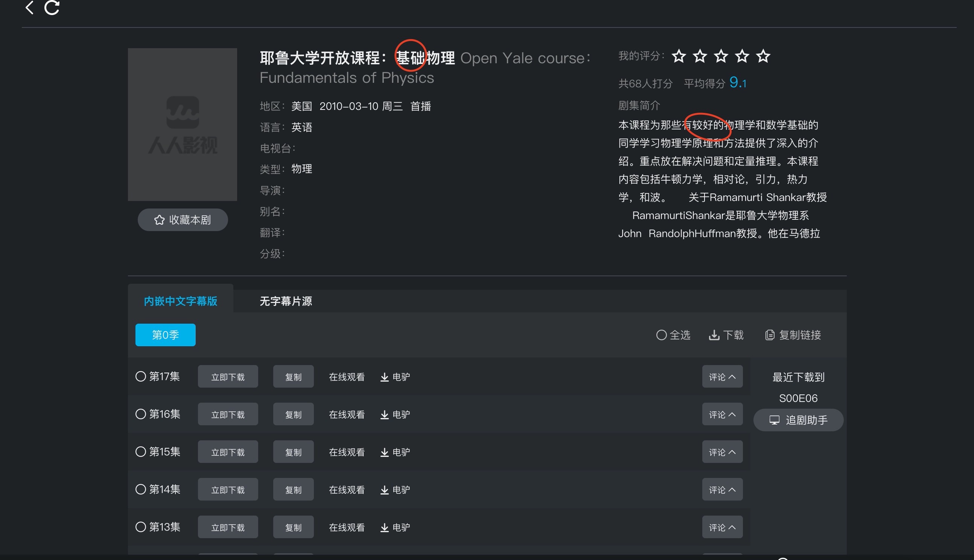Open 在线观看 for 第14集
This screenshot has height=560, width=974.
347,490
